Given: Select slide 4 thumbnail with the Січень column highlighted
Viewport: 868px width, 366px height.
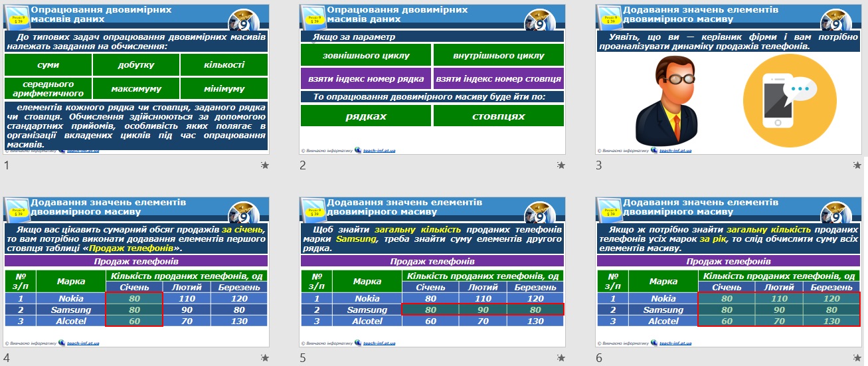Looking at the screenshot, I should [x=136, y=272].
